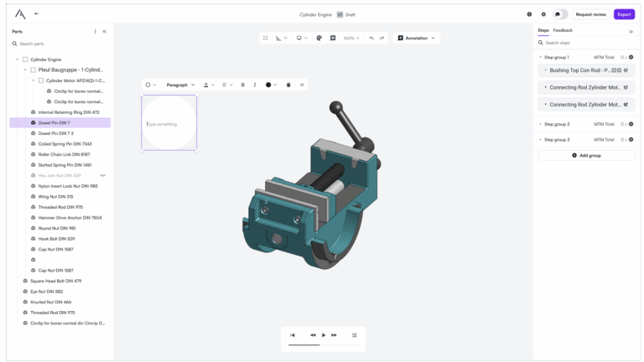Click the Export button
The width and height of the screenshot is (644, 362).
tap(624, 14)
